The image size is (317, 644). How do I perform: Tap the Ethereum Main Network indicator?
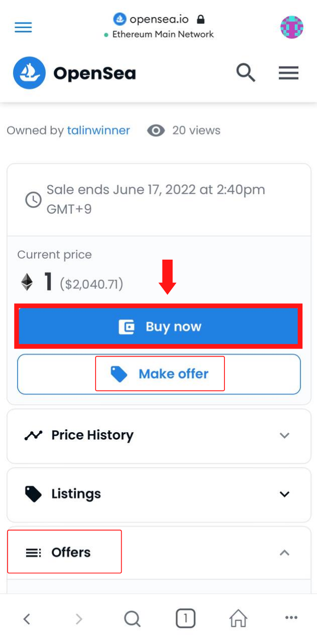pos(158,34)
